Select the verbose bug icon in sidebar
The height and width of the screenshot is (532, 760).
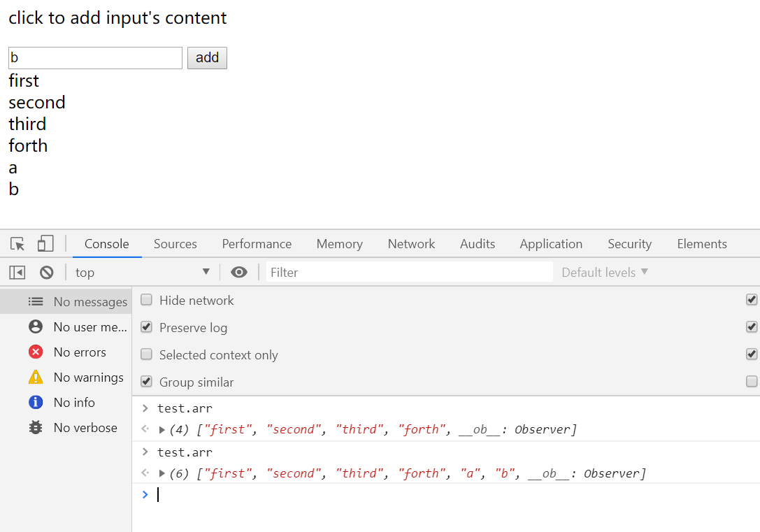click(36, 428)
